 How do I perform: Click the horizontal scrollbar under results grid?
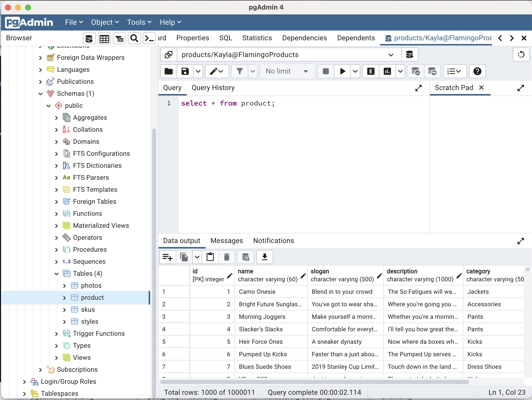(x=314, y=382)
